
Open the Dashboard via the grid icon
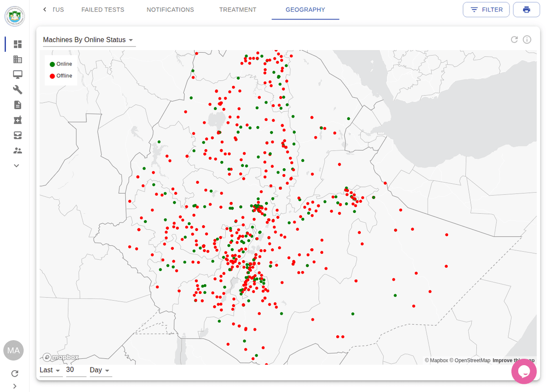tap(17, 44)
